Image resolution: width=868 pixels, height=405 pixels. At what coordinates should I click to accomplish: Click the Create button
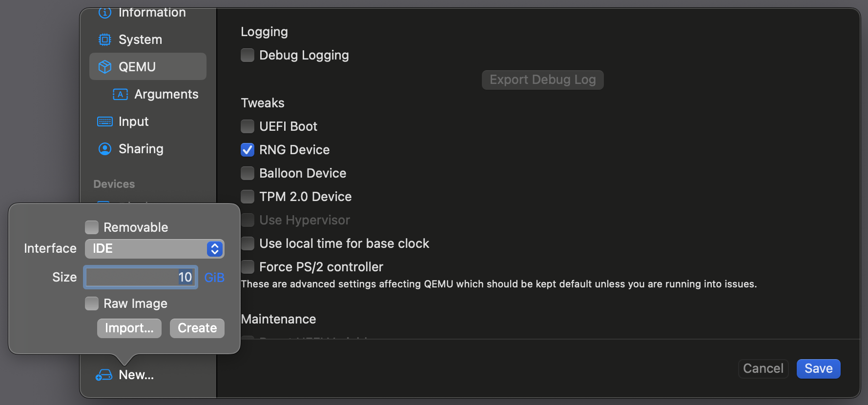click(x=197, y=328)
